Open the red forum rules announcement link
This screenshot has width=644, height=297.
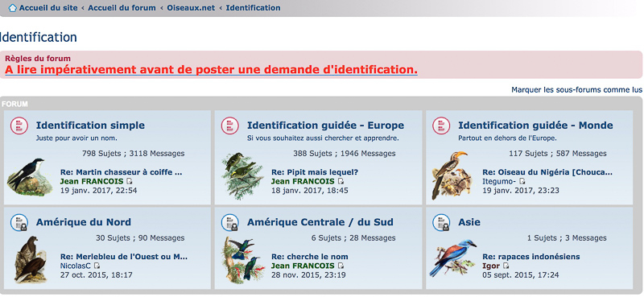[211, 69]
